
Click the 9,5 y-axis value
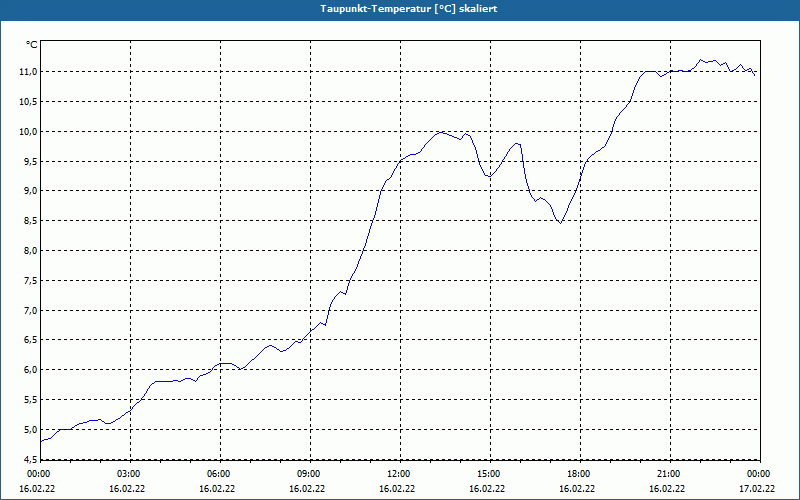click(x=31, y=162)
